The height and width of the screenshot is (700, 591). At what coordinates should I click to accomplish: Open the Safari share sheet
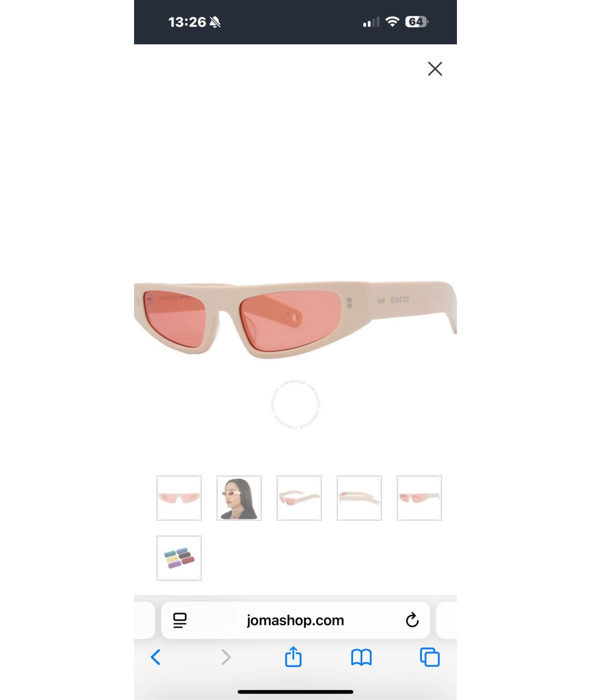[x=293, y=656]
